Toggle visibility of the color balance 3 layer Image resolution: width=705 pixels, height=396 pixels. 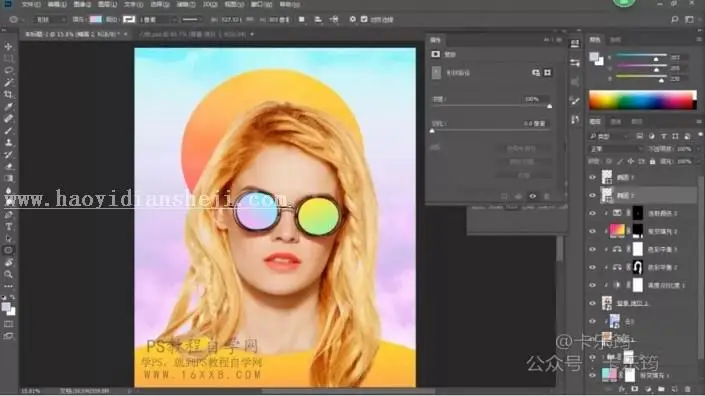(592, 249)
